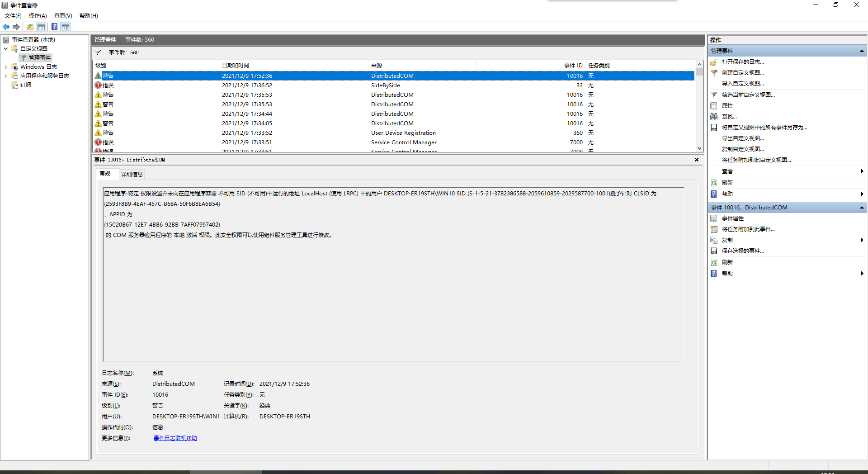Expand the 应用程序和服务日志 tree node
This screenshot has width=868, height=474.
click(x=5, y=76)
